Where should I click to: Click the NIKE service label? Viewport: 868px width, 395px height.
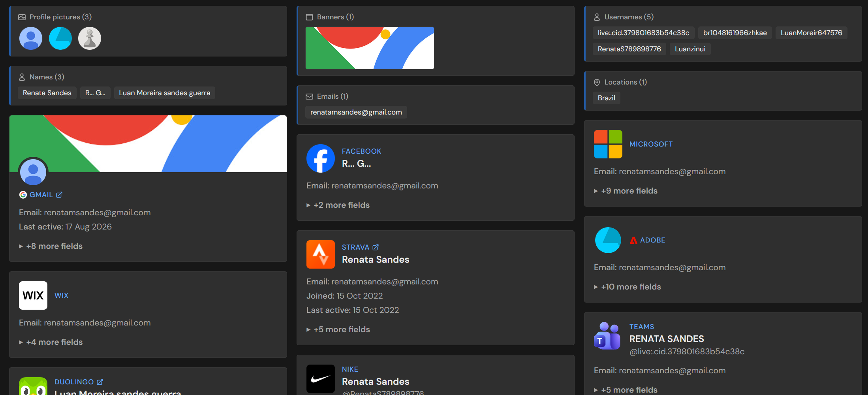[x=350, y=369]
